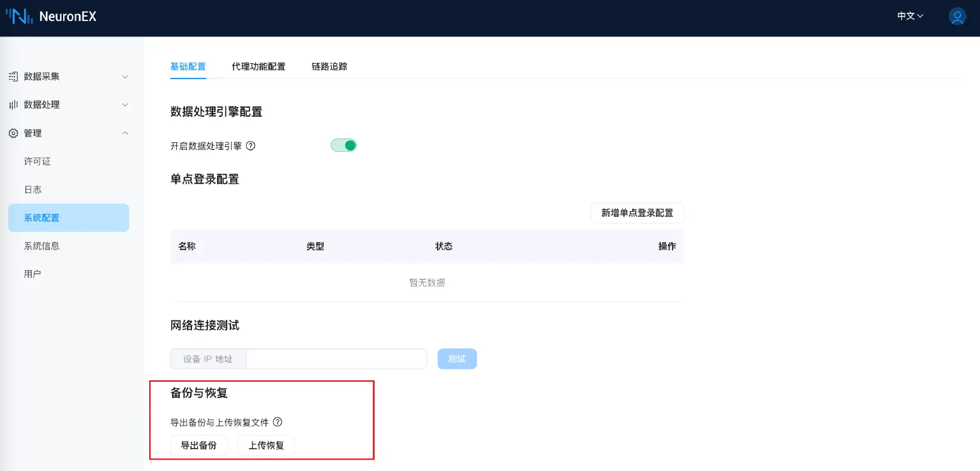Viewport: 980px width, 471px height.
Task: Open the user avatar menu
Action: click(x=957, y=17)
